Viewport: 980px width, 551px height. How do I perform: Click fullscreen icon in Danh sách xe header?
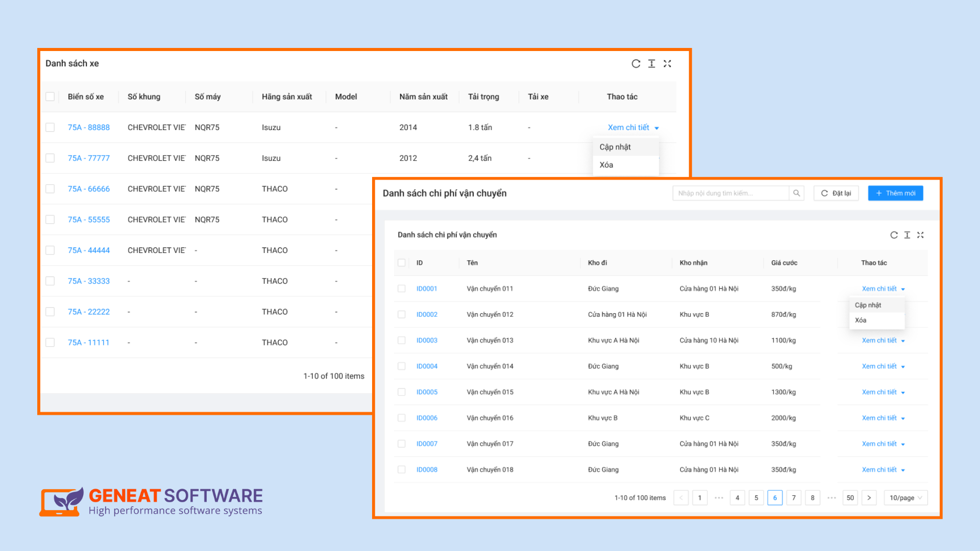[x=667, y=64]
